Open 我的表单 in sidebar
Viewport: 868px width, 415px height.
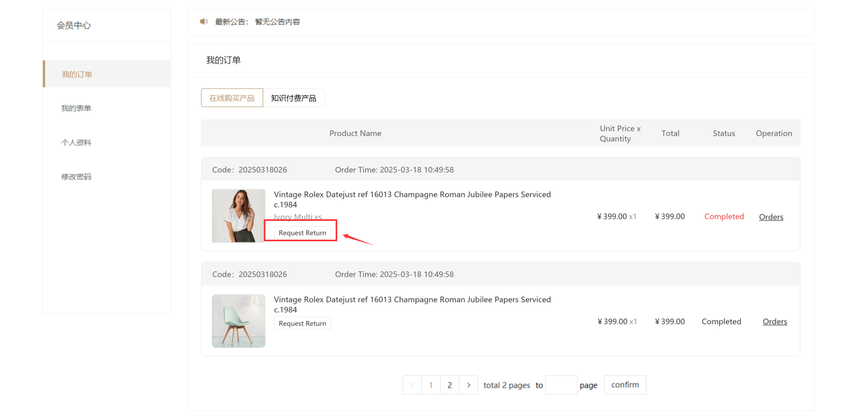click(76, 108)
